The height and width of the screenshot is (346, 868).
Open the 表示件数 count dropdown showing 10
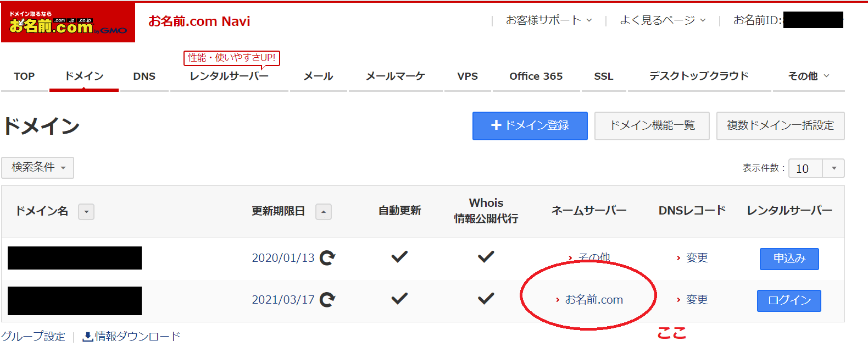pyautogui.click(x=816, y=168)
